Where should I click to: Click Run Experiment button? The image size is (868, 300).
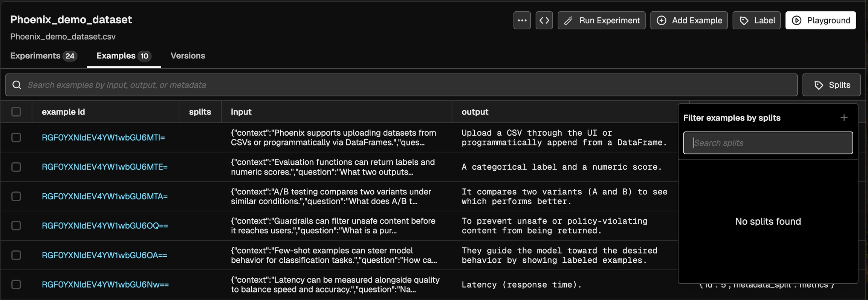pos(601,20)
